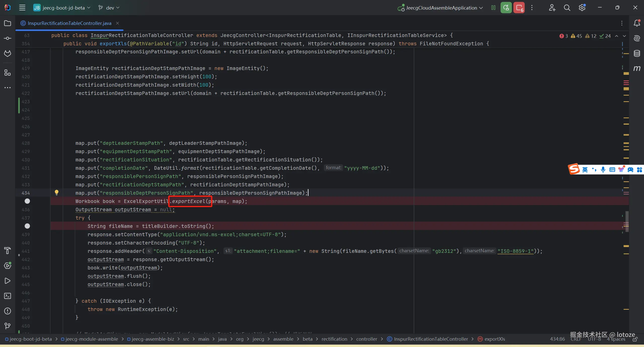Open the Commit tool window
This screenshot has width=644, height=347.
(x=8, y=38)
